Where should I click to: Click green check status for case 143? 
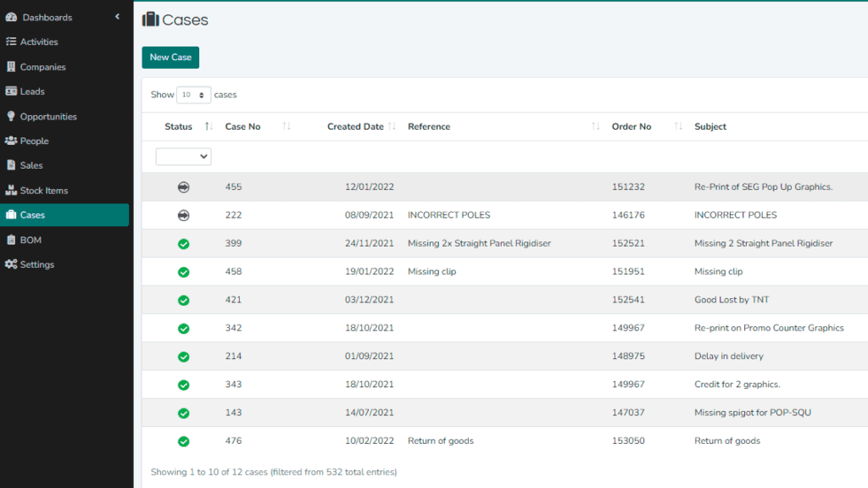[x=184, y=413]
